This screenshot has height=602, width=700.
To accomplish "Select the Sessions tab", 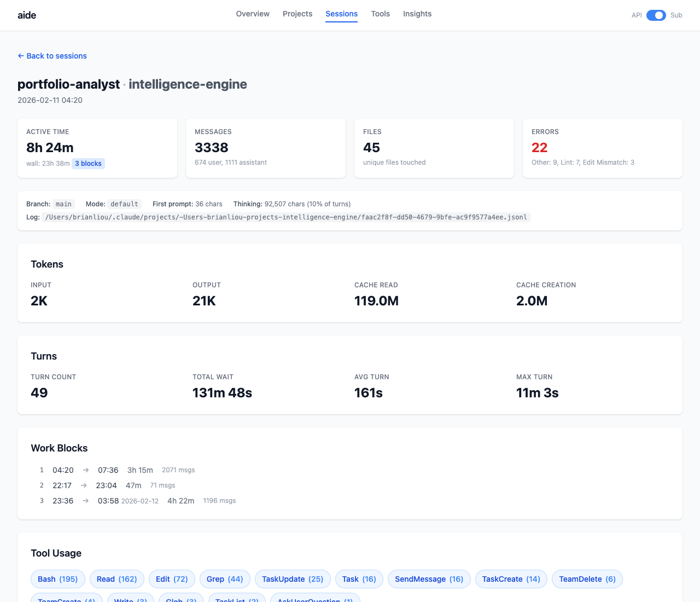I will (x=341, y=14).
